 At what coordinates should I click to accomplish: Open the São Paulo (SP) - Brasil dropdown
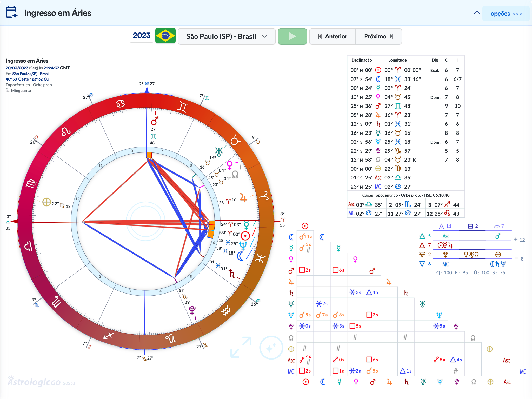227,36
